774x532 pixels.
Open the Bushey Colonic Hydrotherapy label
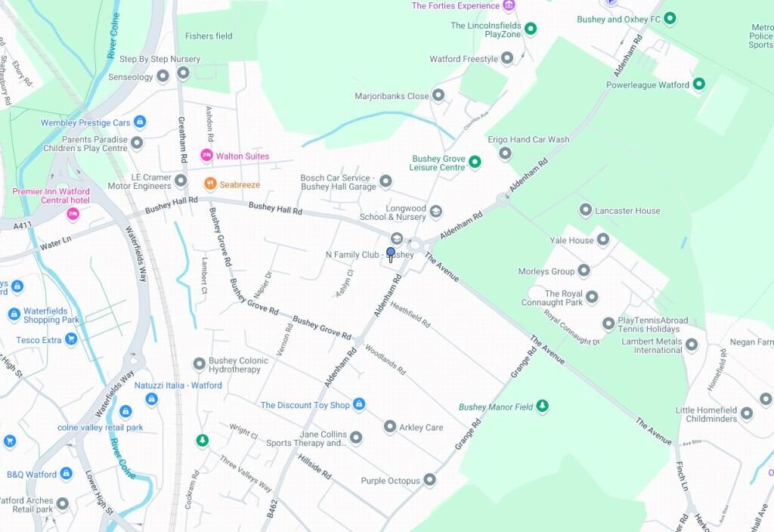[x=238, y=365]
